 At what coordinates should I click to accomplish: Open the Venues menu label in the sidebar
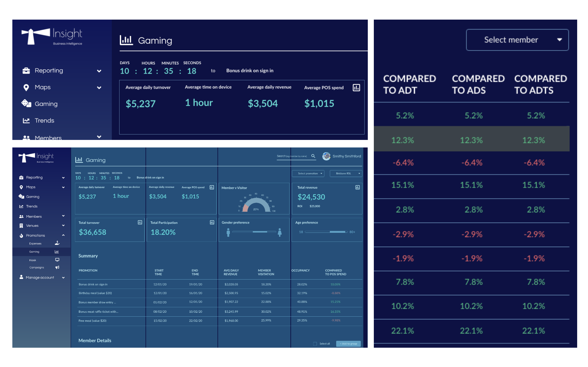[x=32, y=226]
